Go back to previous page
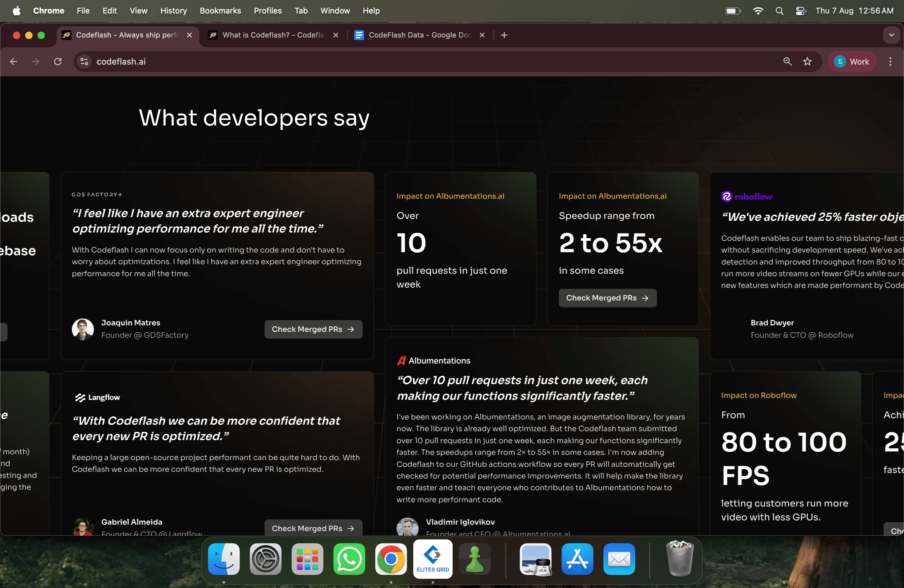This screenshot has height=588, width=904. point(14,62)
